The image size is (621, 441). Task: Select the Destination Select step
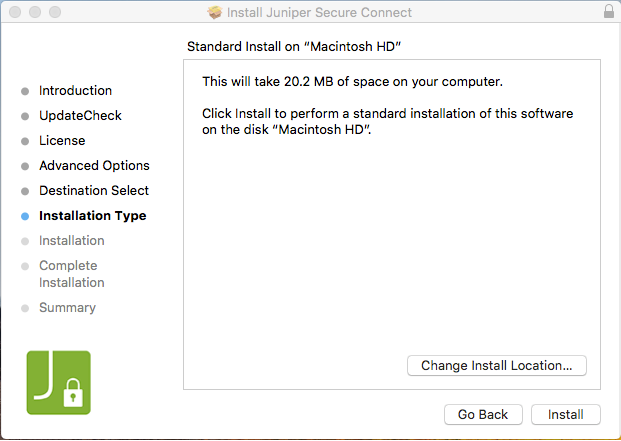coord(94,191)
